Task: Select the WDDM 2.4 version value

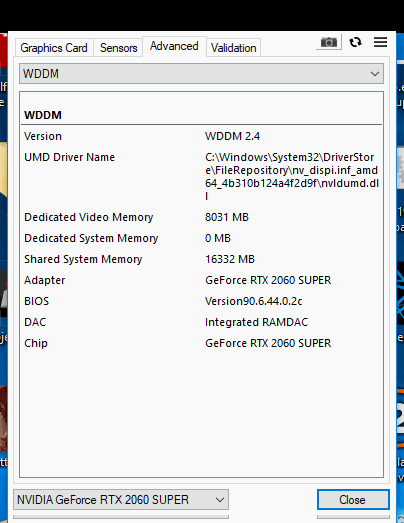Action: 233,136
